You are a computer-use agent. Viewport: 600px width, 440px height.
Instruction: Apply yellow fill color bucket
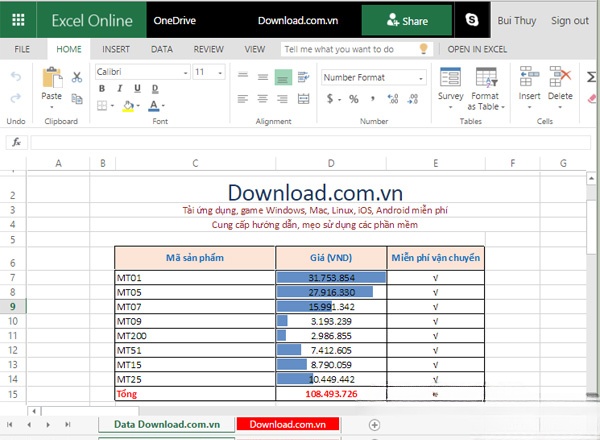pos(128,106)
